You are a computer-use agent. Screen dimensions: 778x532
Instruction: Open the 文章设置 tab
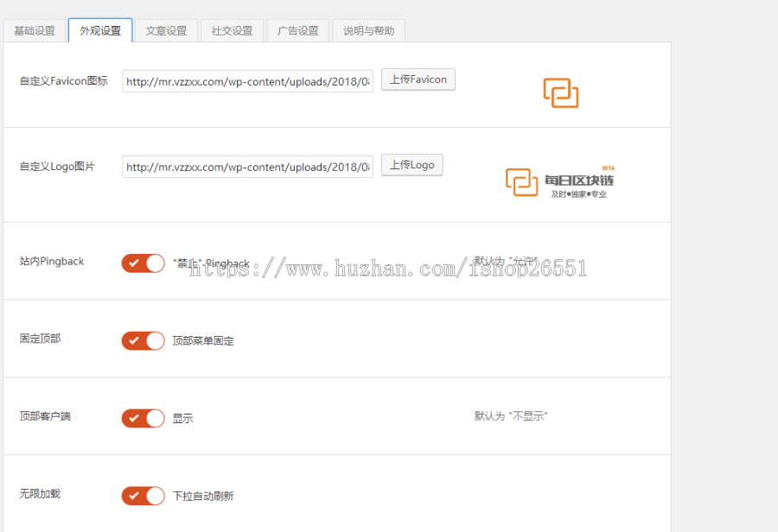pos(166,29)
